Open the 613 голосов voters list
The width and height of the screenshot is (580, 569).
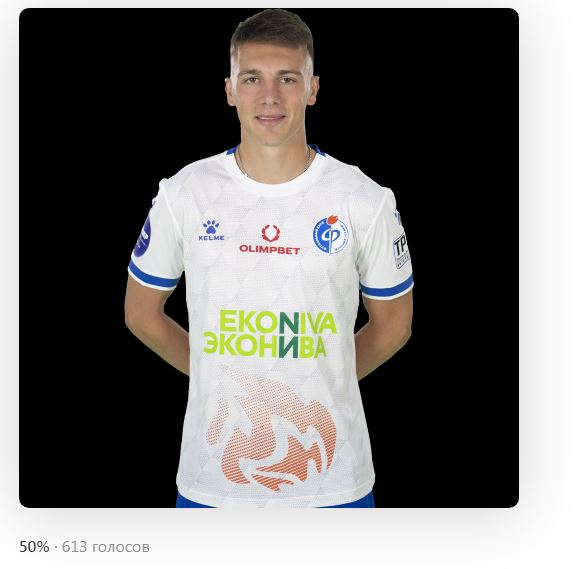tap(106, 546)
